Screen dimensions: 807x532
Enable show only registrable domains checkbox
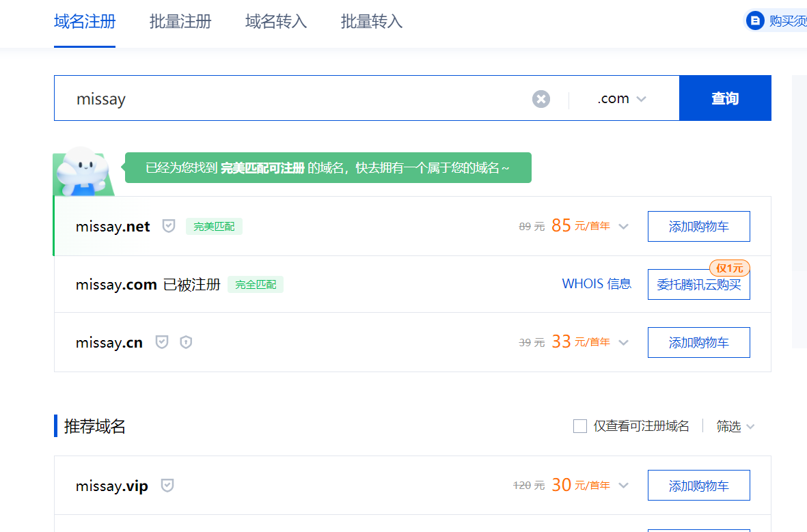[x=580, y=426]
